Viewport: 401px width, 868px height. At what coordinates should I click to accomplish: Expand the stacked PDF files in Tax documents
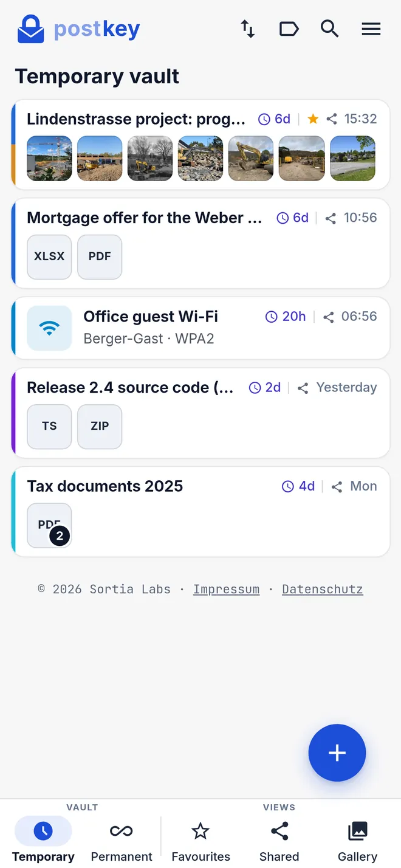click(49, 526)
